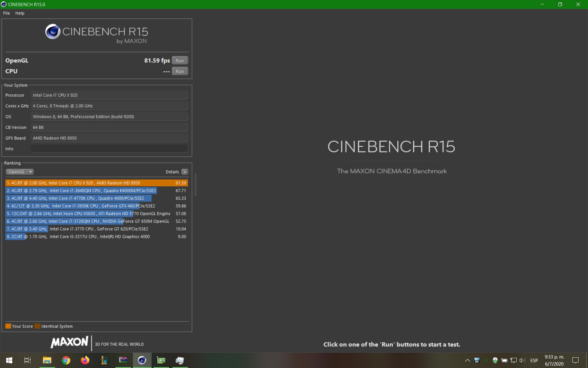Image resolution: width=588 pixels, height=368 pixels.
Task: Open the clock and calendar flyout
Action: coord(554,360)
